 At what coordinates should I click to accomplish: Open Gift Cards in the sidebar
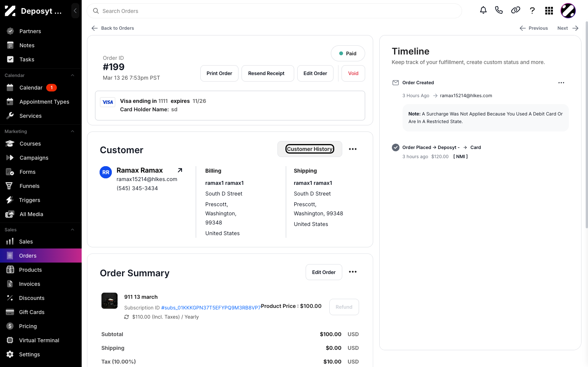(41, 312)
